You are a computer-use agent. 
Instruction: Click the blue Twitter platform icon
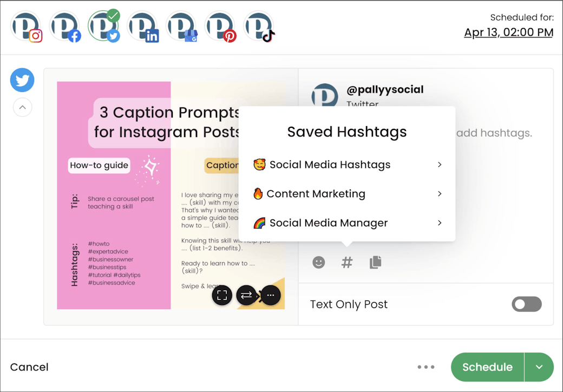(x=22, y=80)
